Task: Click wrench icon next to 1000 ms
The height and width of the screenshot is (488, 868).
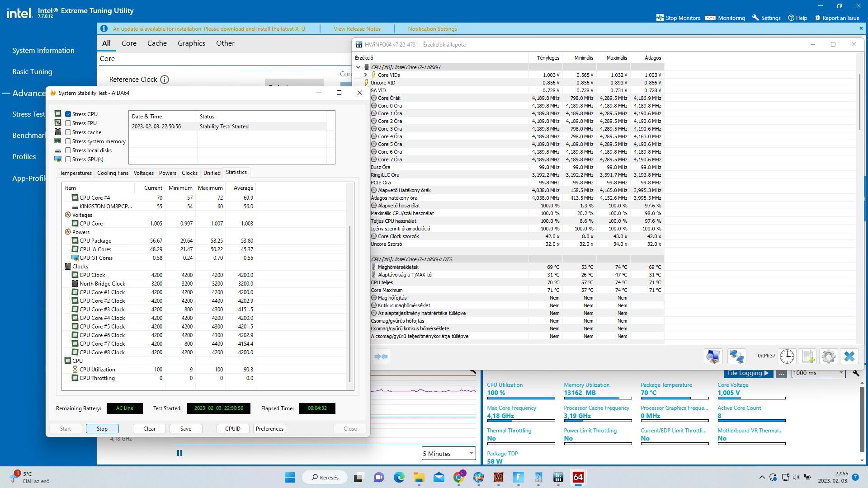Action: (856, 373)
